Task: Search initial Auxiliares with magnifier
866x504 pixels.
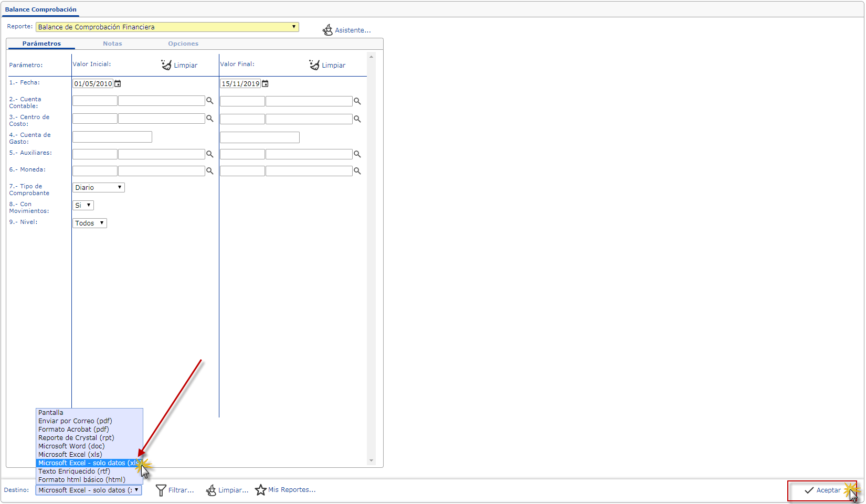Action: 210,154
